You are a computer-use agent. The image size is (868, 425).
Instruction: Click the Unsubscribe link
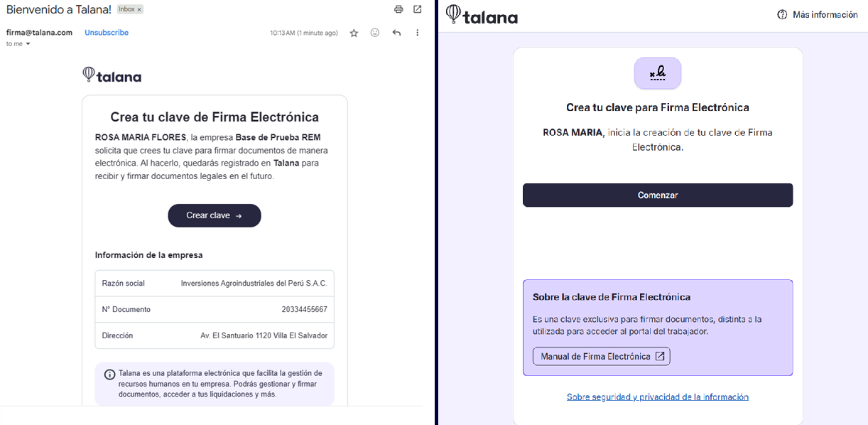(107, 33)
